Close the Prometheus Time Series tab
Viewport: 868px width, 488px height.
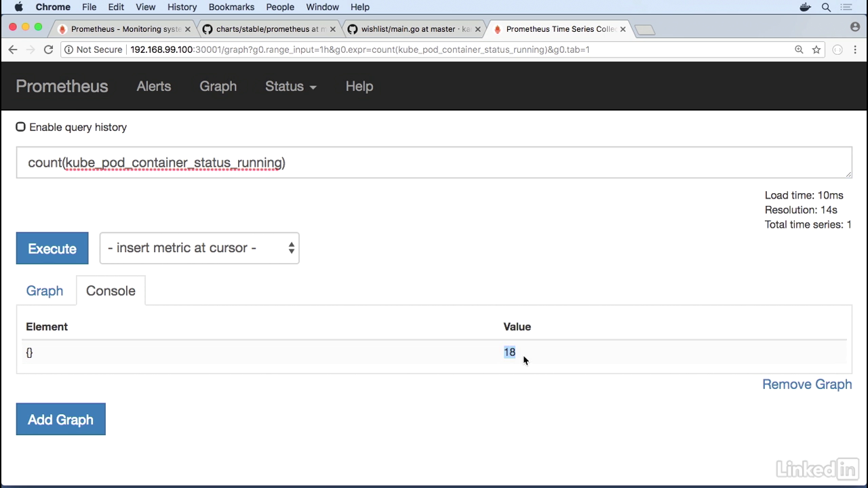click(x=623, y=29)
